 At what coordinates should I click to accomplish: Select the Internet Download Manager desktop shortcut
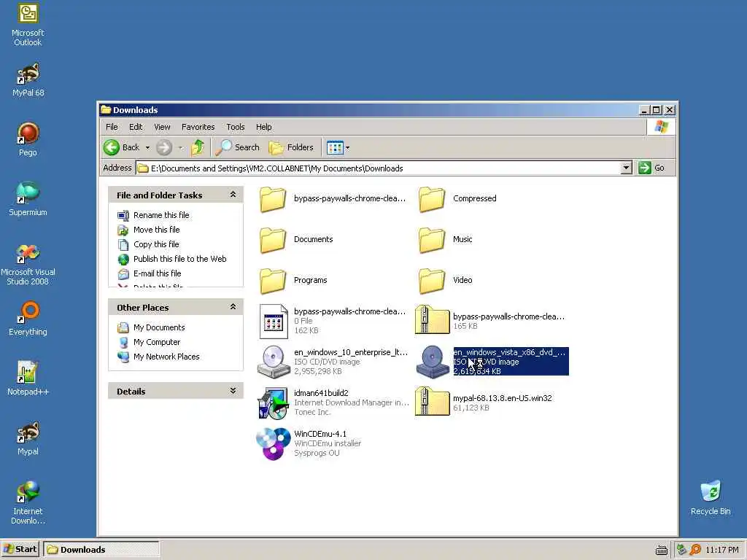28,503
